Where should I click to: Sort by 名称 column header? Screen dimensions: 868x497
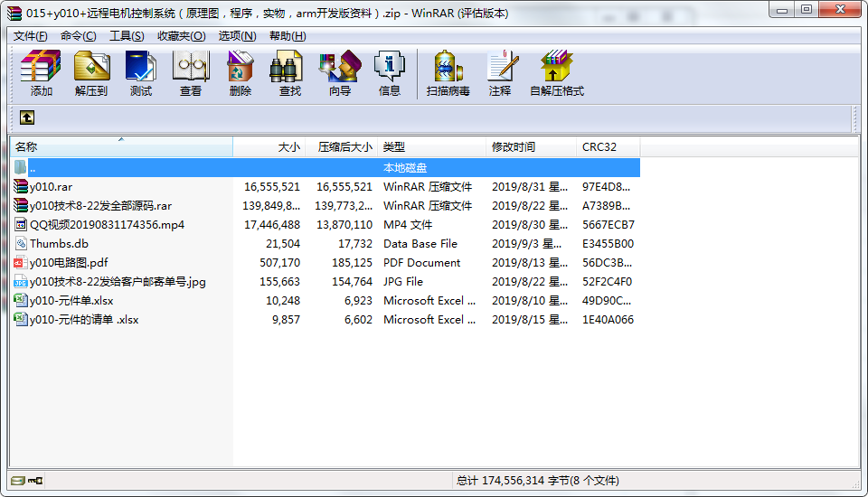[x=121, y=147]
